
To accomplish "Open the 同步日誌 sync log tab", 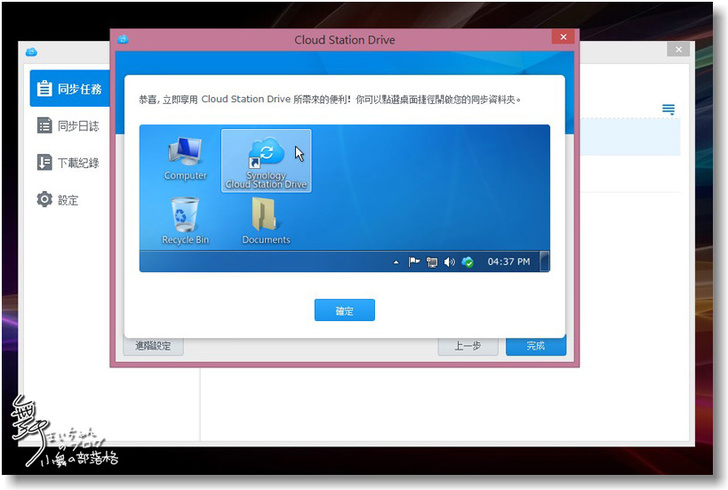I will [70, 125].
